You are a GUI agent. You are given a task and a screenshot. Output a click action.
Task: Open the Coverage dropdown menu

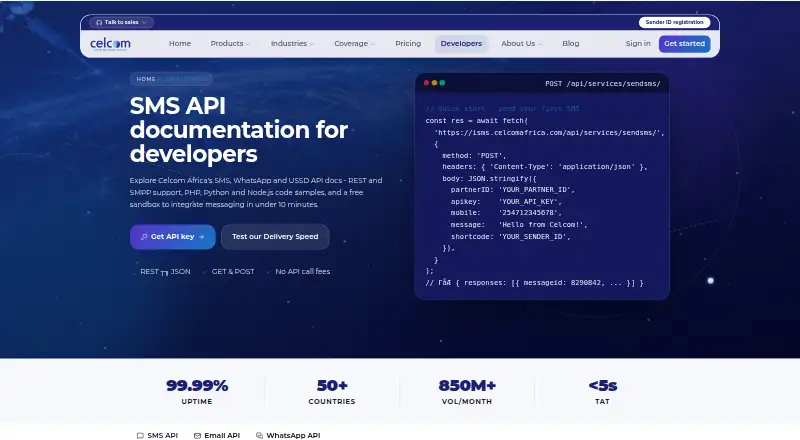(355, 44)
